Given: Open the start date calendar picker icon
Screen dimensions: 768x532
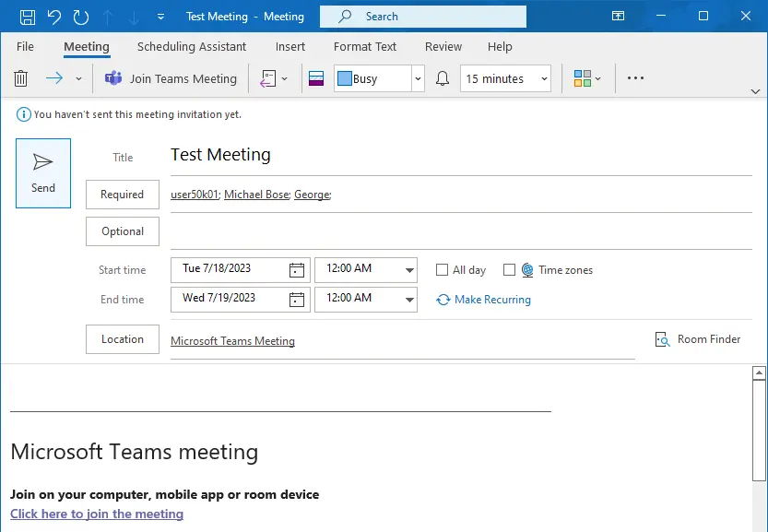Looking at the screenshot, I should [x=297, y=270].
